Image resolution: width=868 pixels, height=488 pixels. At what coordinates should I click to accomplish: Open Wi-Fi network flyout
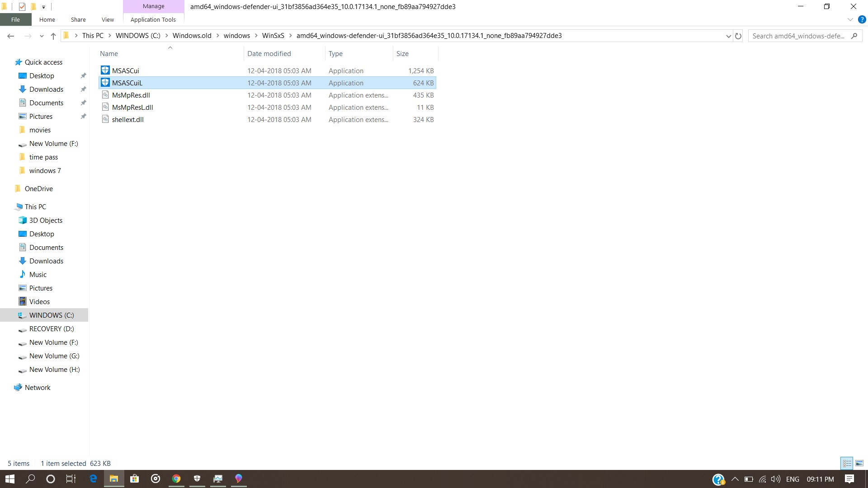point(763,479)
